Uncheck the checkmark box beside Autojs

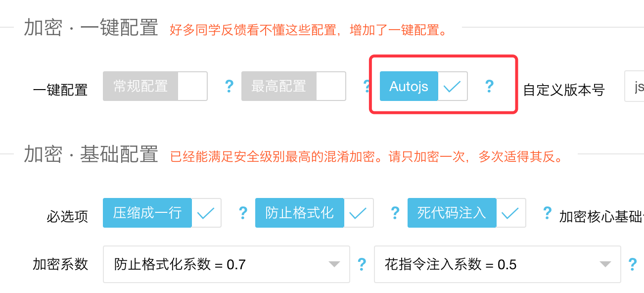coord(453,86)
